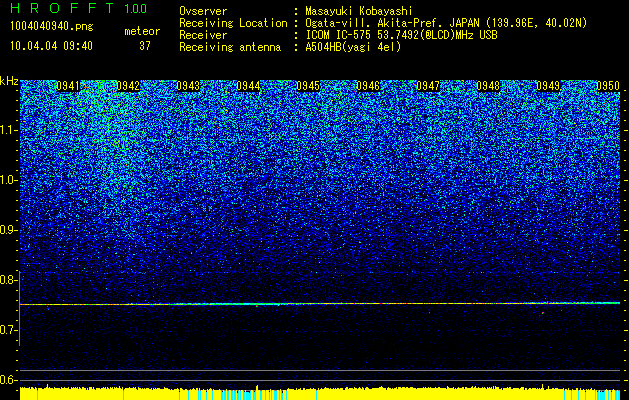Viewport: 629px width, 400px height.
Task: Click the 0944 time marker
Action: click(248, 86)
